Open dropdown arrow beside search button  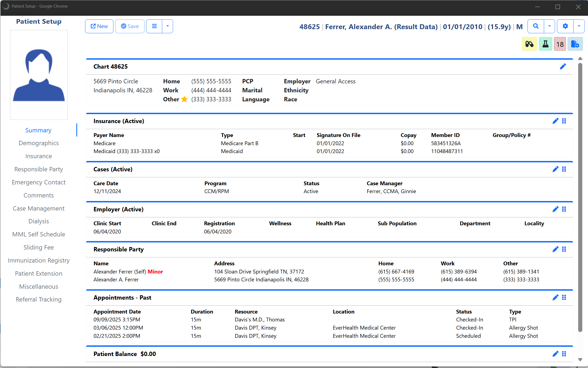549,26
